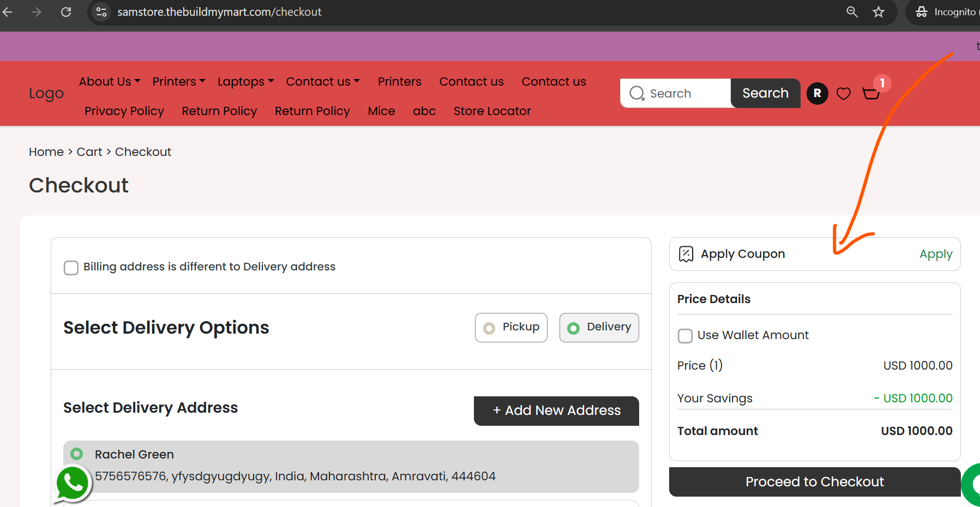The image size is (980, 507).
Task: Expand the Contact us dropdown menu
Action: pos(323,82)
